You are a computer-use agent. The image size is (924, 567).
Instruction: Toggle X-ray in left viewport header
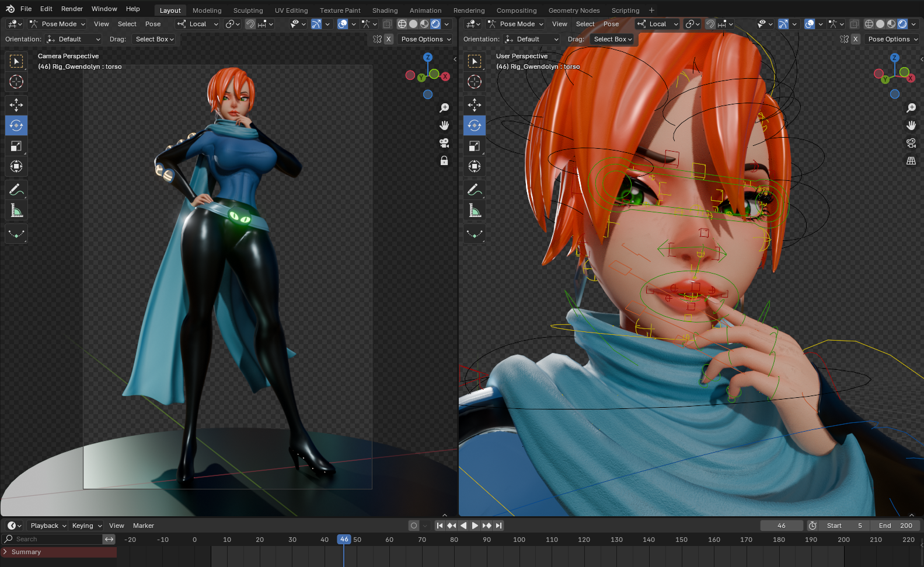[x=387, y=24]
